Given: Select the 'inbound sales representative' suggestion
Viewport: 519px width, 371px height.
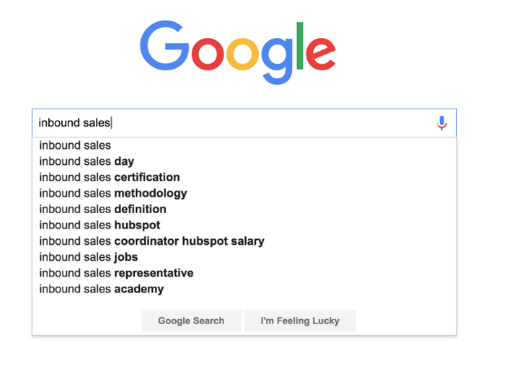Looking at the screenshot, I should pos(244,273).
